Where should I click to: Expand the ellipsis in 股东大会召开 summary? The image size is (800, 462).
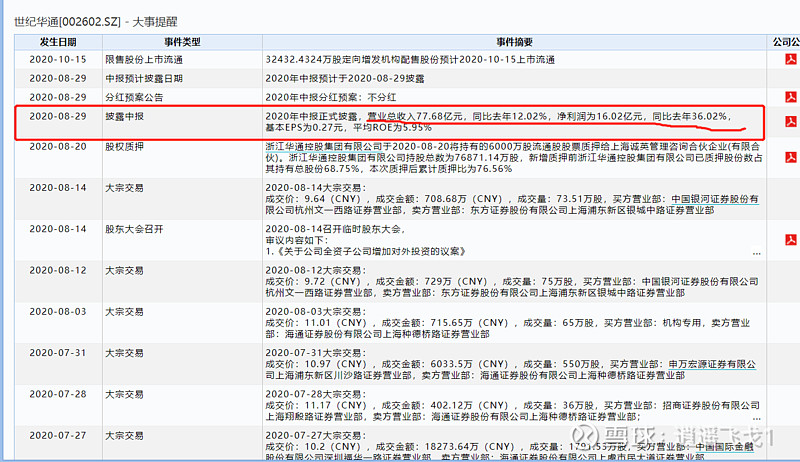(x=756, y=253)
